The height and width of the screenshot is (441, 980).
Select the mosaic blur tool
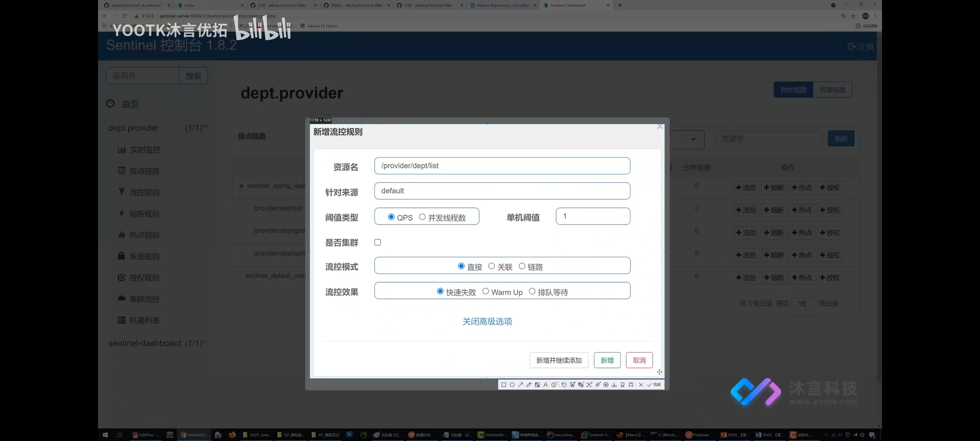pos(537,385)
